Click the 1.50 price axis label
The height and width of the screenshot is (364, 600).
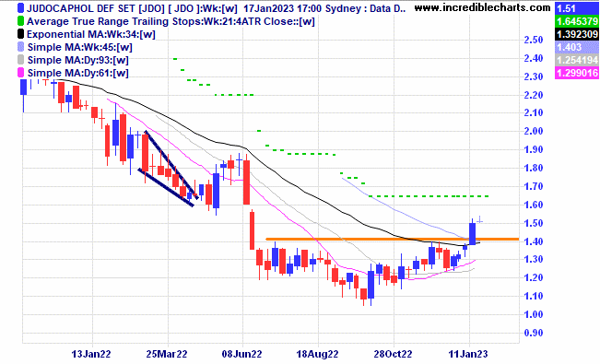(x=533, y=223)
